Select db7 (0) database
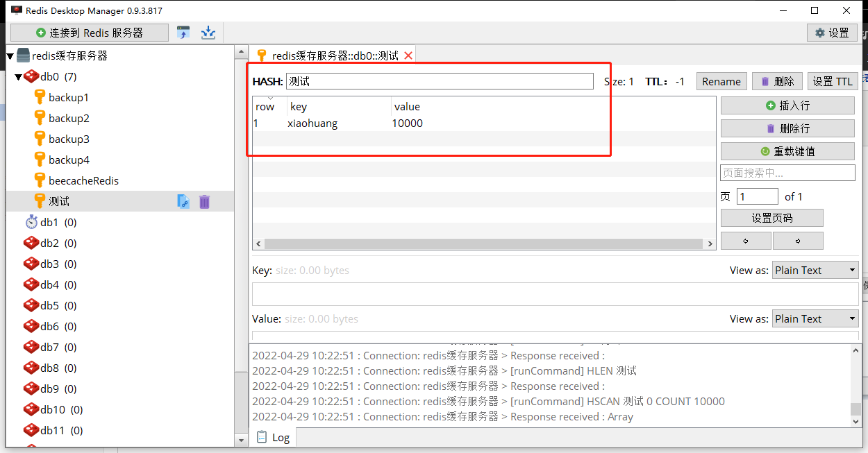 click(x=58, y=347)
